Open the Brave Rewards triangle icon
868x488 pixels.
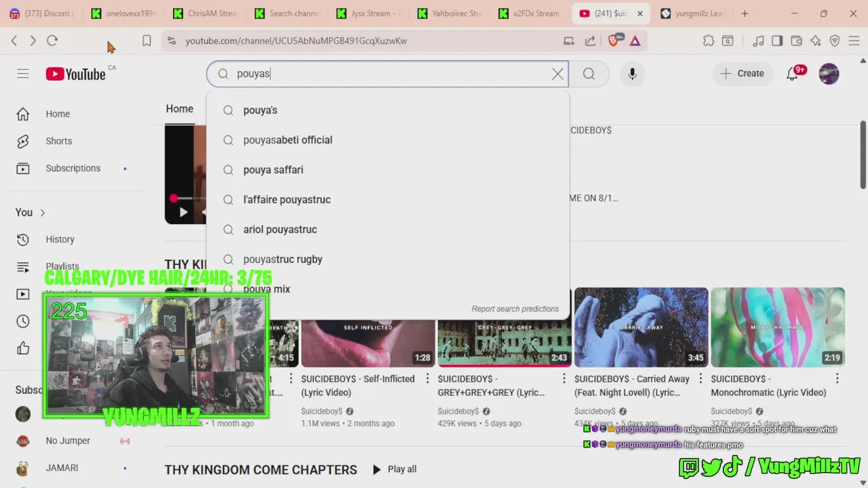635,41
